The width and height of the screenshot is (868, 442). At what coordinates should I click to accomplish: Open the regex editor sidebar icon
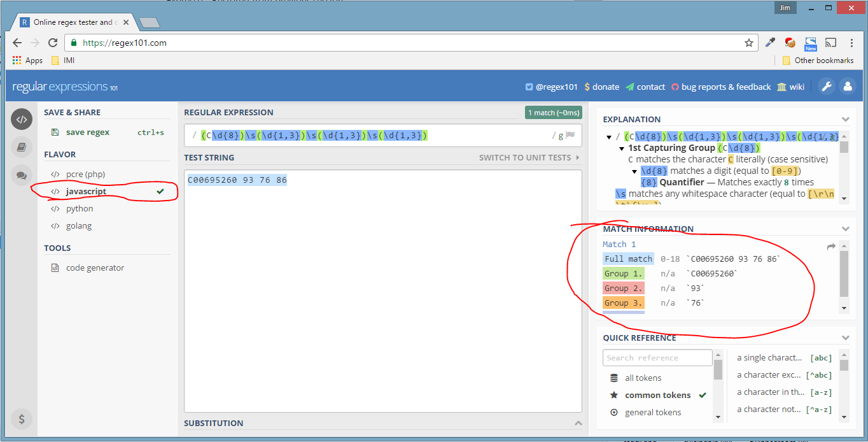pos(22,119)
